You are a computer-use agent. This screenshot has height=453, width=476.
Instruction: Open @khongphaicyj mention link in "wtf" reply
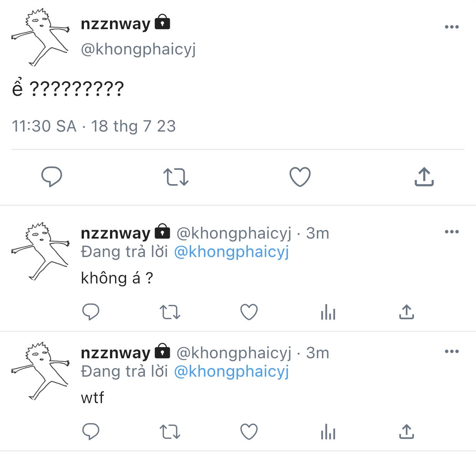click(x=231, y=371)
